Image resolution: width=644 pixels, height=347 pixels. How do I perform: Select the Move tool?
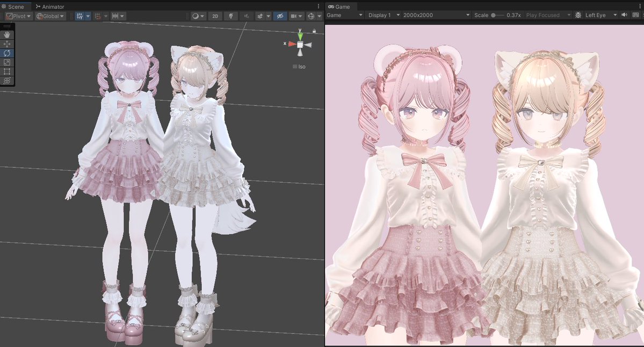tap(7, 44)
